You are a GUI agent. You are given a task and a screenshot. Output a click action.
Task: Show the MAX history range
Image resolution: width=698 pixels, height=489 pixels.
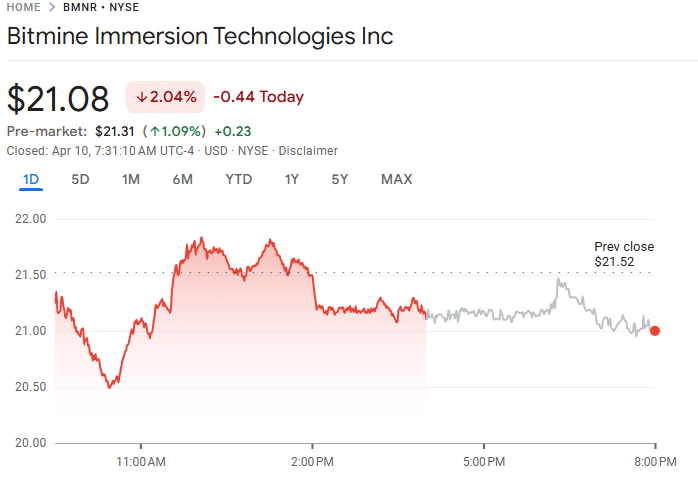396,180
